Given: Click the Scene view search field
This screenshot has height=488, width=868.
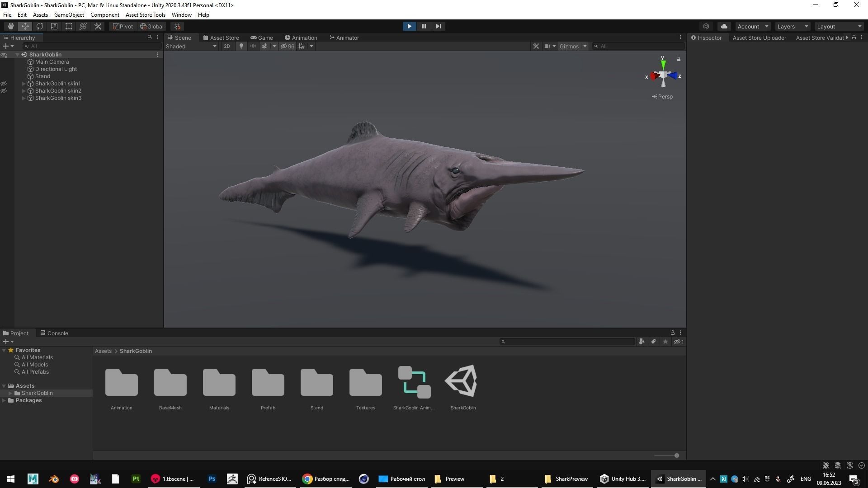Looking at the screenshot, I should coord(638,46).
